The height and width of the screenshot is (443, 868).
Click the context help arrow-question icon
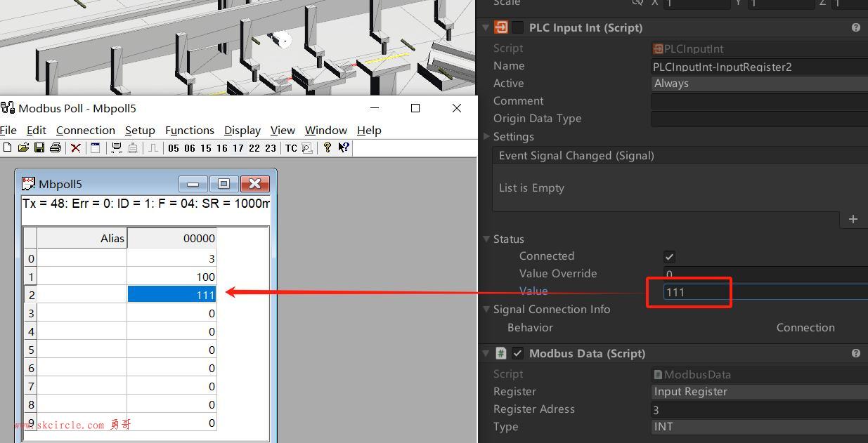344,147
